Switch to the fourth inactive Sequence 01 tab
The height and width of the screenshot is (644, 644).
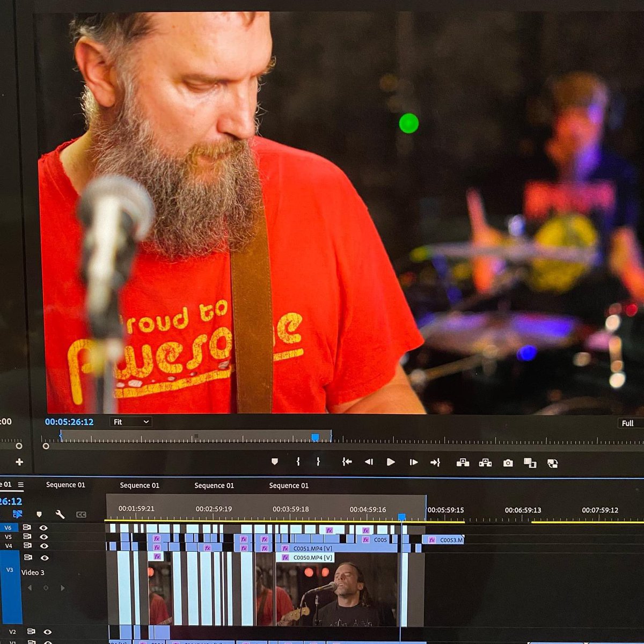click(289, 485)
